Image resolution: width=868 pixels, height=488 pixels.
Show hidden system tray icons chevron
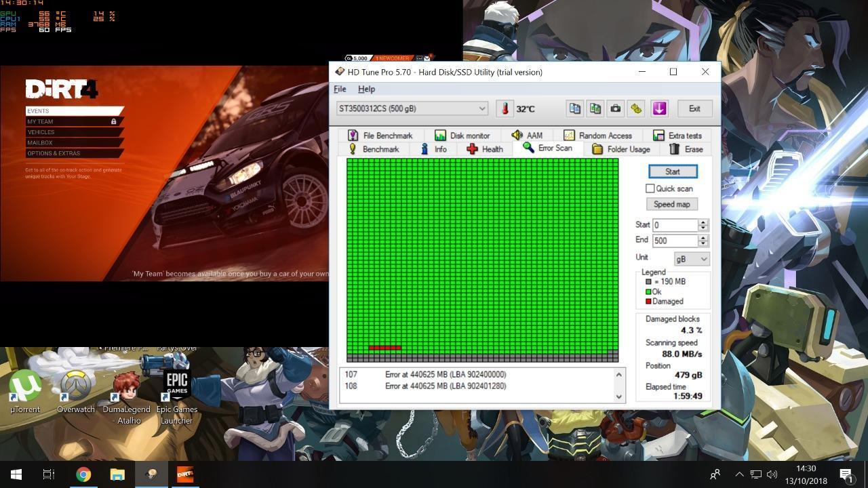[x=739, y=474]
